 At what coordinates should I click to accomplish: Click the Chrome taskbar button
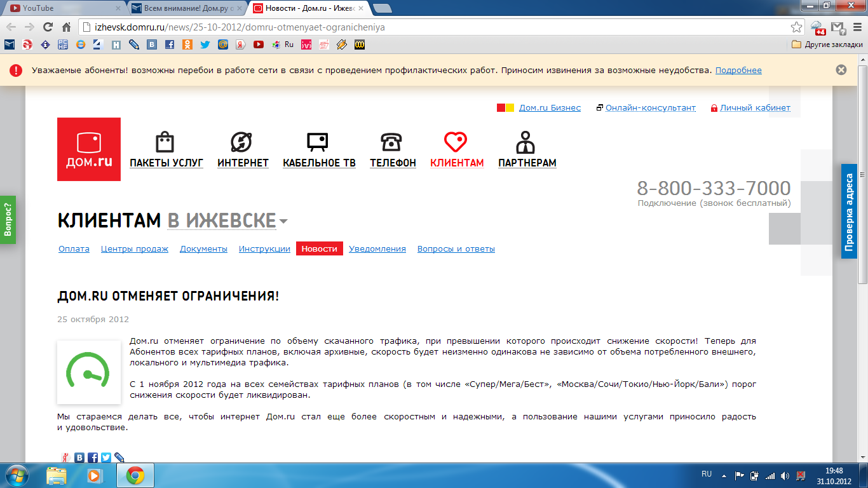tap(135, 475)
